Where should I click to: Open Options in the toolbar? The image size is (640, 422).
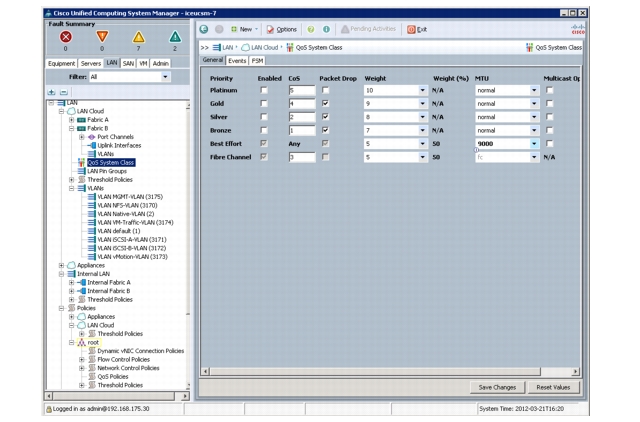[282, 29]
